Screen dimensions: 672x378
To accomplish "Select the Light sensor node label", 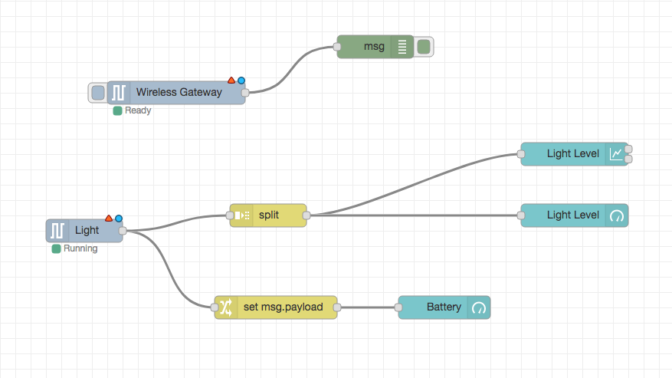I will [87, 230].
